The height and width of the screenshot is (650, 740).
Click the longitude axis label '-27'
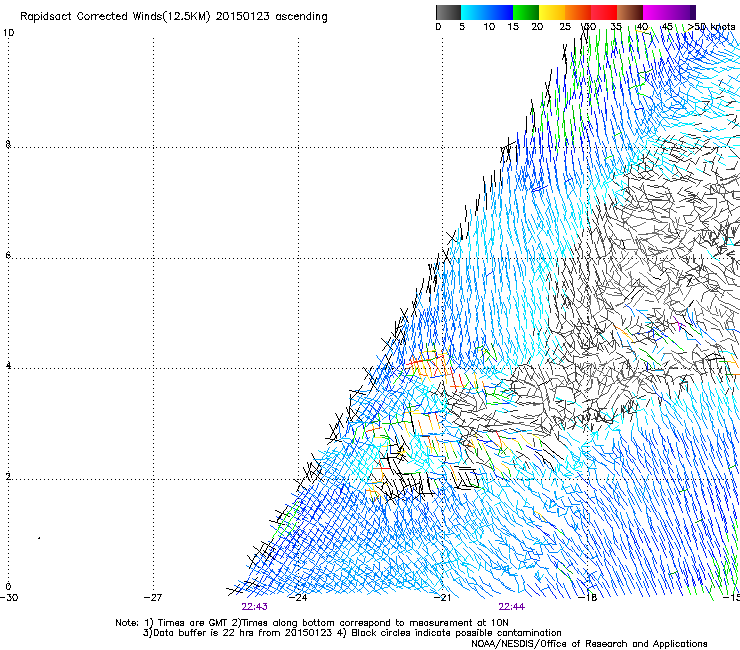coord(153,598)
